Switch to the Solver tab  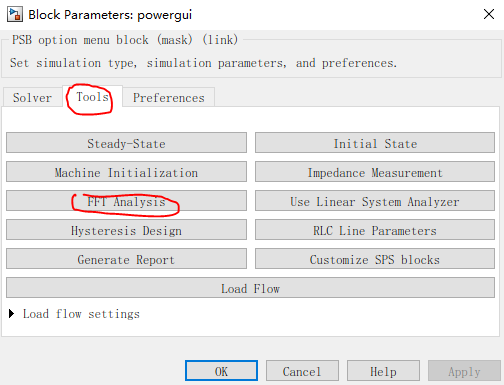click(32, 98)
